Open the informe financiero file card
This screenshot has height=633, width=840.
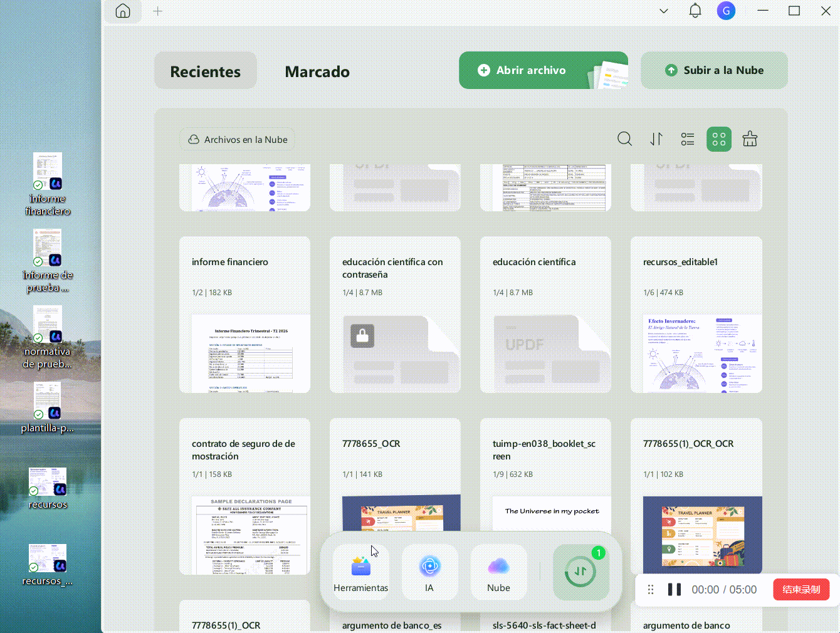pos(244,315)
